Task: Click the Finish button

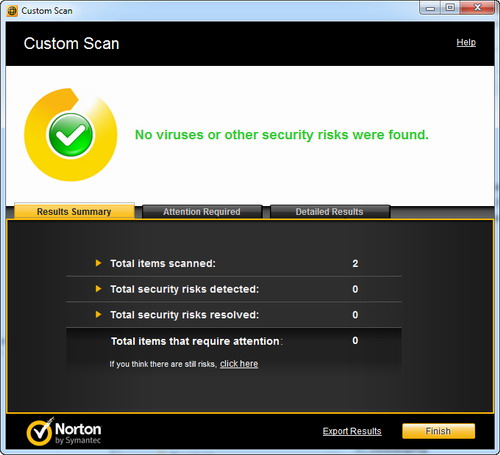Action: click(x=438, y=431)
